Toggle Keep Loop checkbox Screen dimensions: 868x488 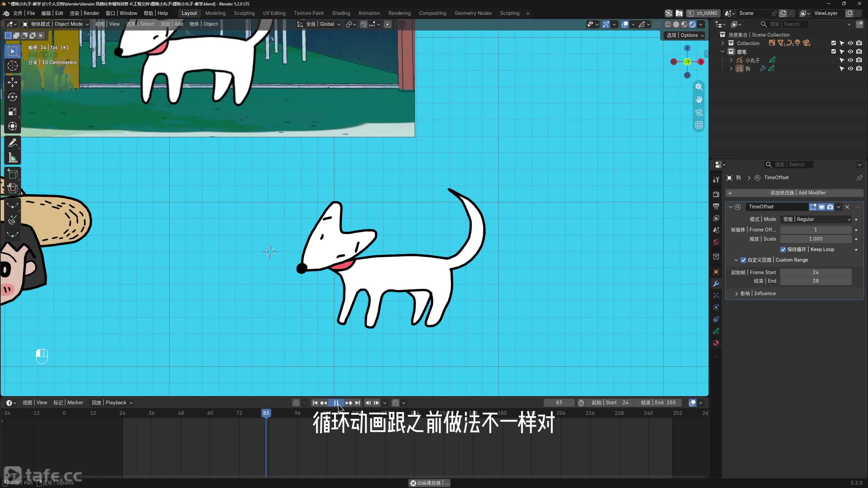coord(783,249)
